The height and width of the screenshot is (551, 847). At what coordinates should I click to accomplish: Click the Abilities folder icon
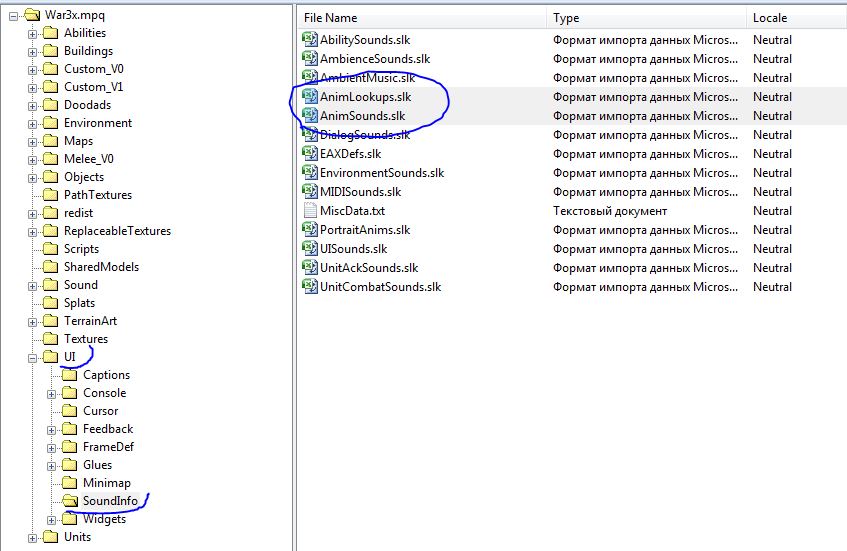pyautogui.click(x=50, y=33)
